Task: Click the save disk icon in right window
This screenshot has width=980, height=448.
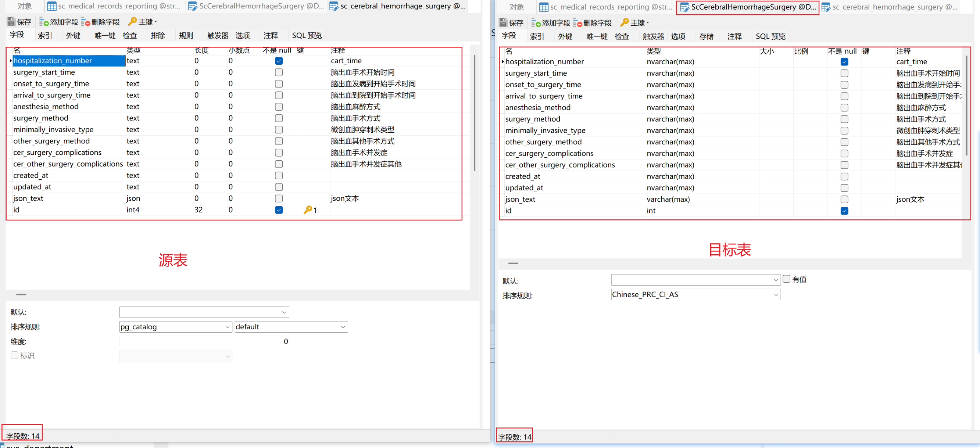Action: (x=503, y=22)
